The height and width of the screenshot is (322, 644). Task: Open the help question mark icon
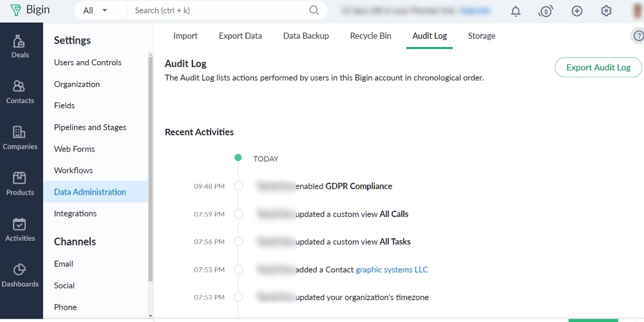(638, 36)
